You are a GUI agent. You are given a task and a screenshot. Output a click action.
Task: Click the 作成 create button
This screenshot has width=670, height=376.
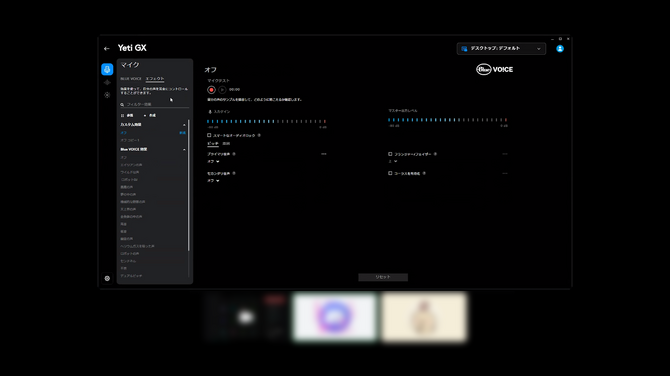tap(150, 115)
